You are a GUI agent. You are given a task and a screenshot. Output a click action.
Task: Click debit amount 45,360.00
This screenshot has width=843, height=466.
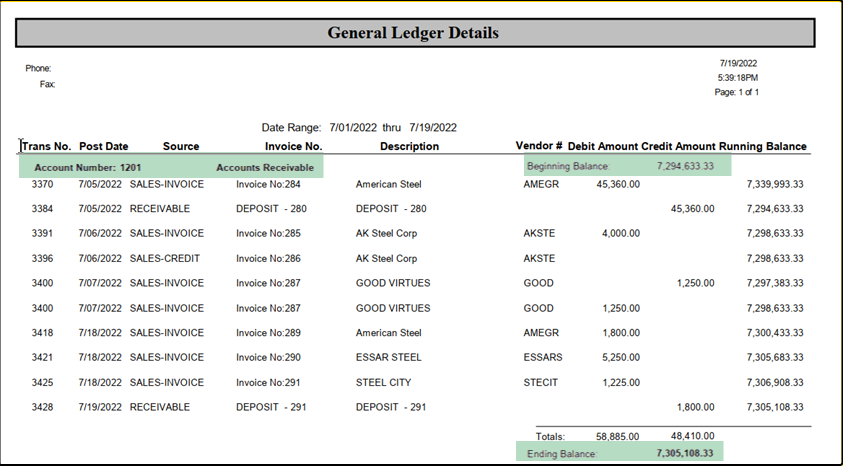click(618, 184)
